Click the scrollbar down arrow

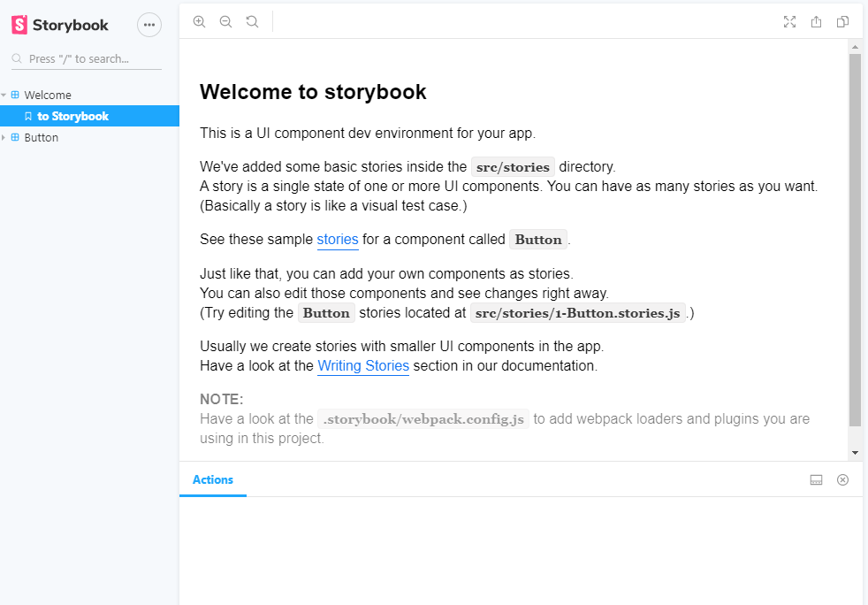tap(855, 453)
